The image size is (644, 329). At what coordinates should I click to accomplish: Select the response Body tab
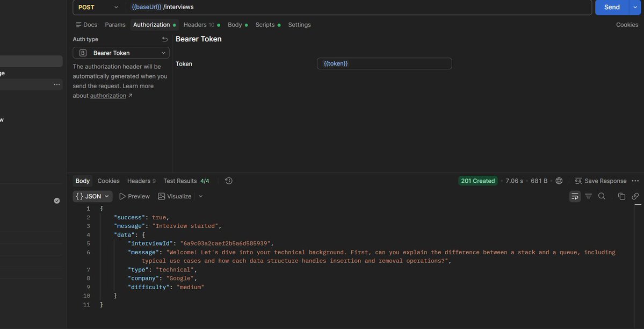[x=83, y=181]
